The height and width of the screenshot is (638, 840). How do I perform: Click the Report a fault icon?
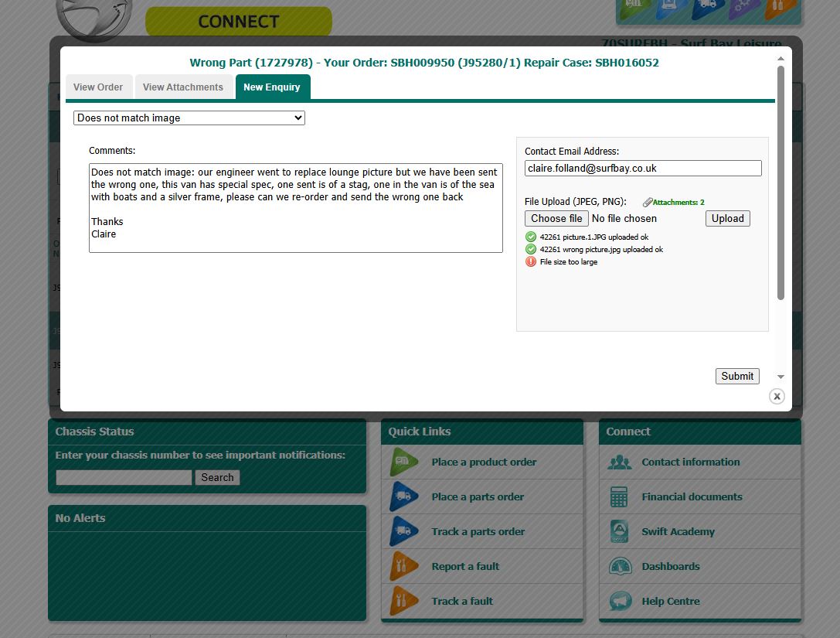403,567
